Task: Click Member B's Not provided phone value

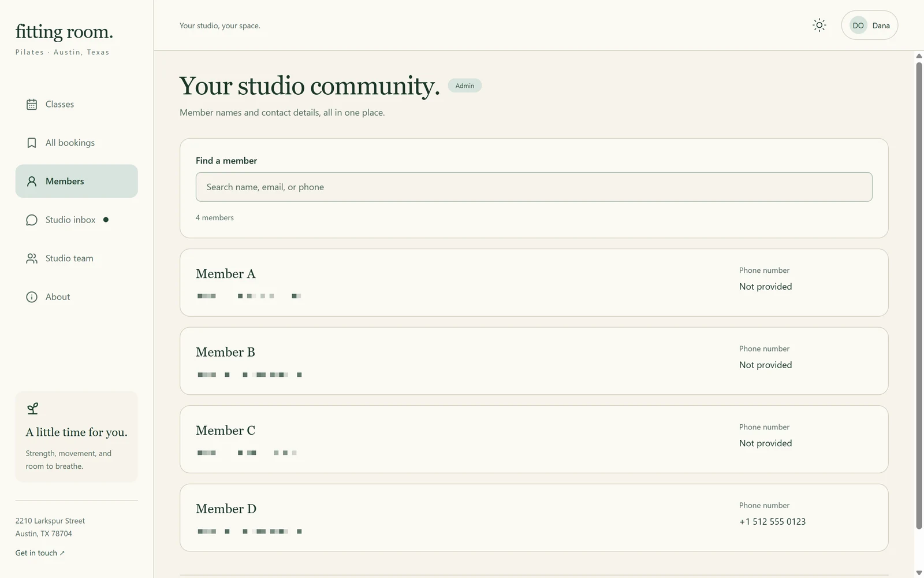Action: coord(765,365)
